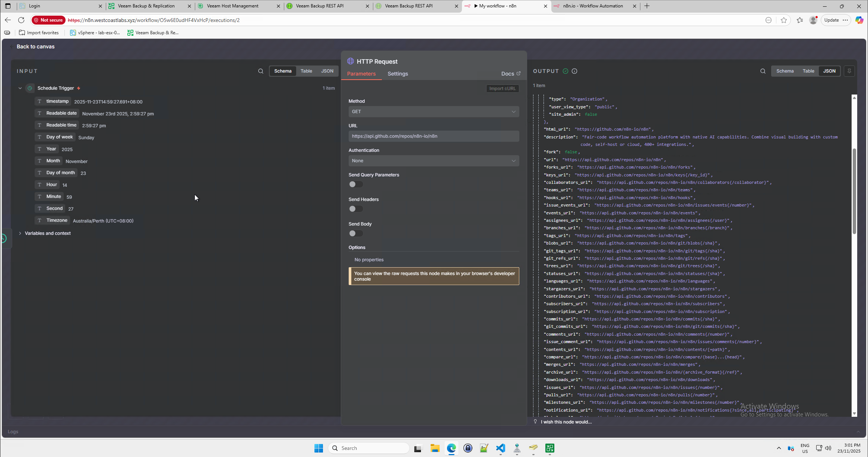Click the URL input field

[434, 136]
